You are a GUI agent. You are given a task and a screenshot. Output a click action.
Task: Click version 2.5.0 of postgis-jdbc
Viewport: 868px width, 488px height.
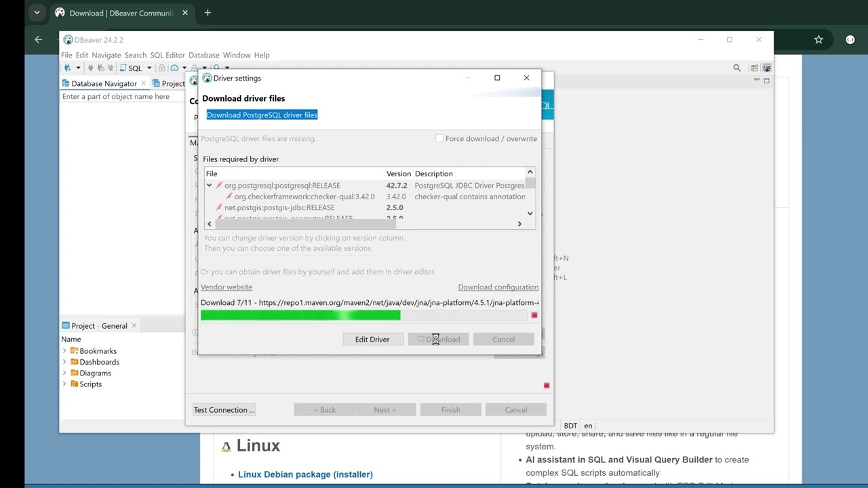click(x=395, y=207)
